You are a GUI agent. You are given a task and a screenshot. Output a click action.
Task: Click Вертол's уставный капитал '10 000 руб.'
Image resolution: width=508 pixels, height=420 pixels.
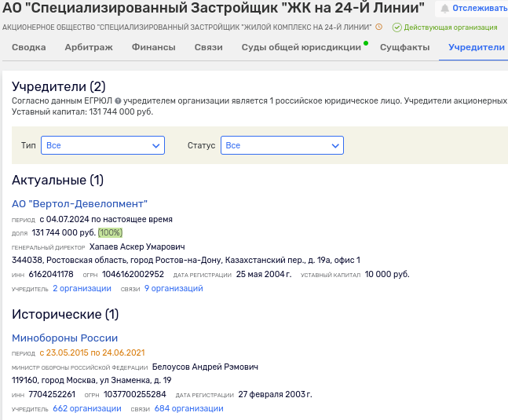[387, 274]
